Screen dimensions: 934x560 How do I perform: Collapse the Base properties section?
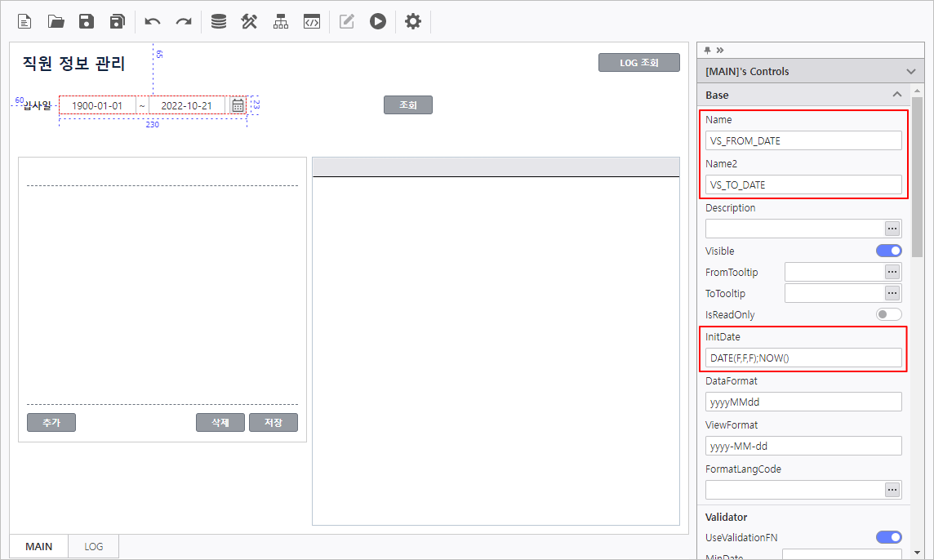pos(896,95)
